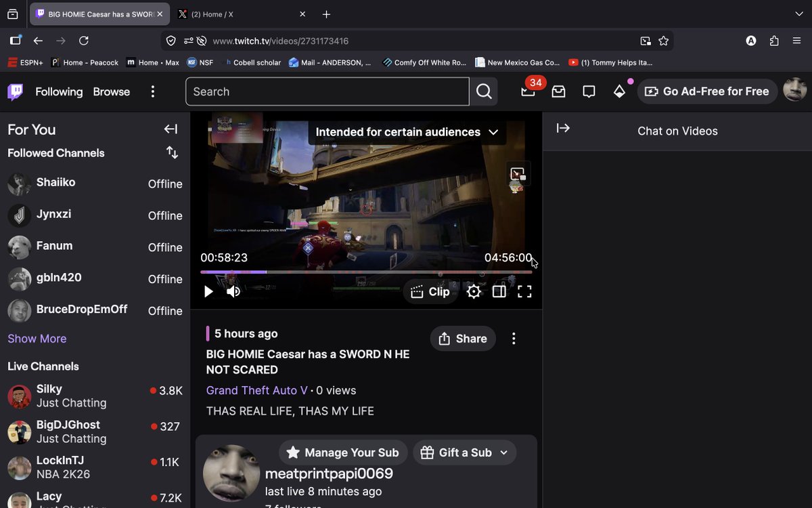Viewport: 812px width, 508px height.
Task: Open Firefox View icon
Action: (12, 14)
